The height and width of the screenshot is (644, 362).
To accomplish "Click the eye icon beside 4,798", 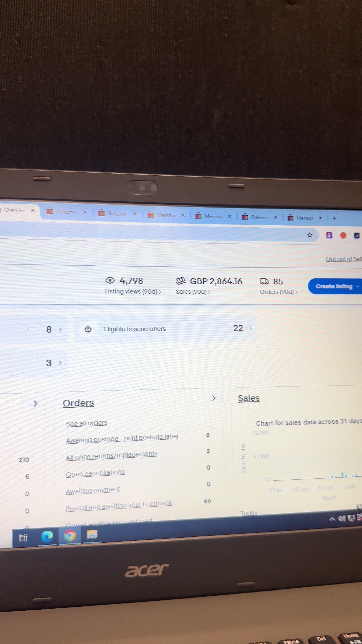I will click(x=110, y=280).
